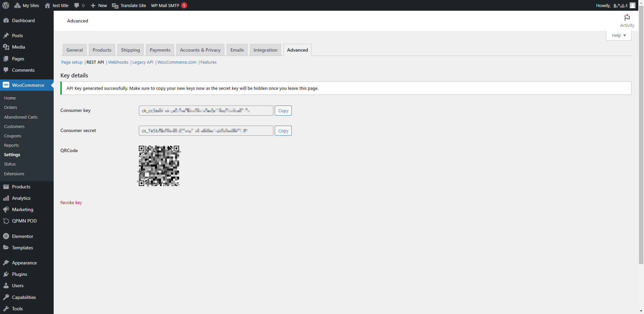Click the Dashboard gauge icon in sidebar
The image size is (644, 314).
pyautogui.click(x=6, y=20)
